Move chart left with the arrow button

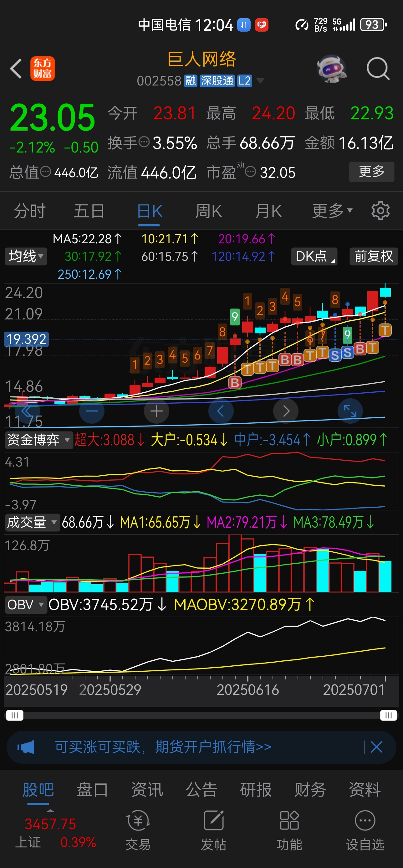221,411
